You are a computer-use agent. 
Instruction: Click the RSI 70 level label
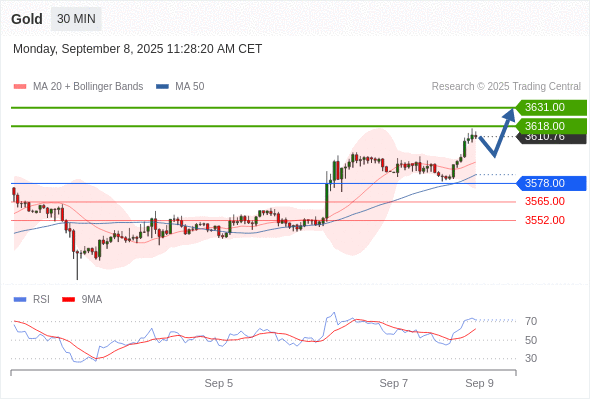pyautogui.click(x=531, y=321)
